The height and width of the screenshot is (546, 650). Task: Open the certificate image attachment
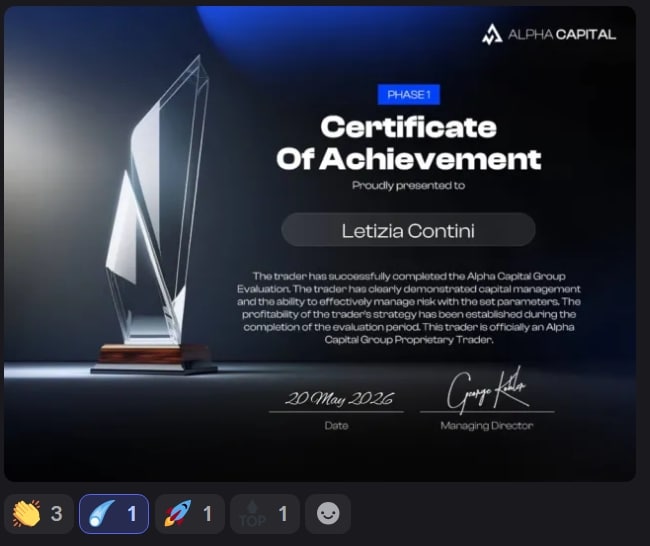pos(320,244)
